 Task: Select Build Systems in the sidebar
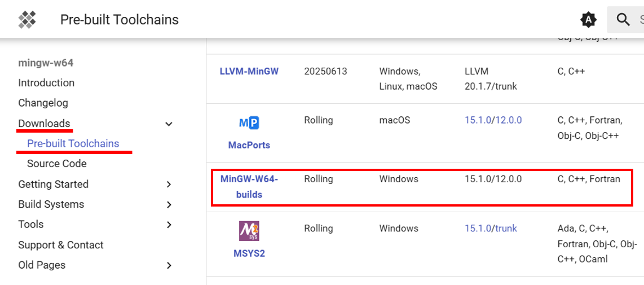coord(51,204)
